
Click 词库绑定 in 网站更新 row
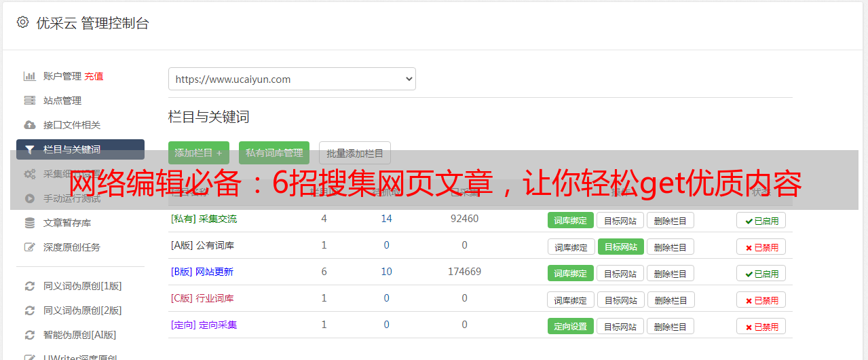[x=571, y=273]
